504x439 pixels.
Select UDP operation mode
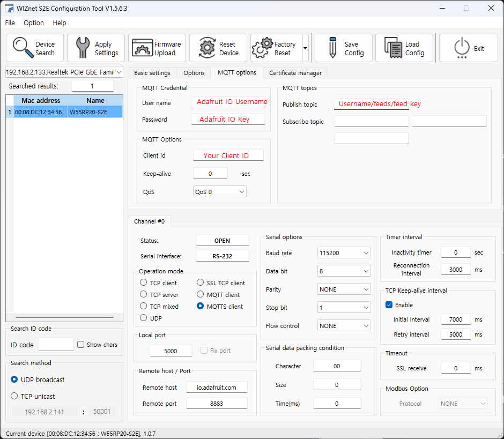[143, 318]
